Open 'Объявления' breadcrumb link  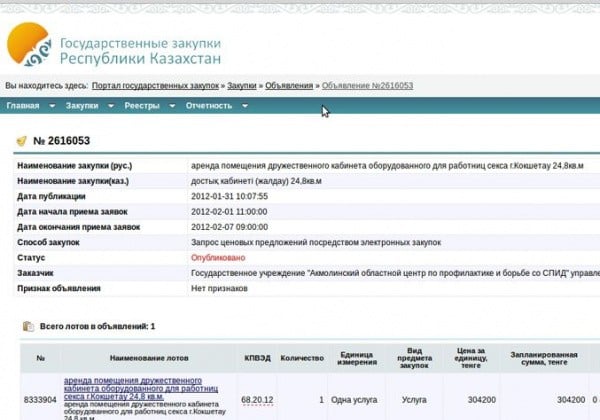click(287, 86)
